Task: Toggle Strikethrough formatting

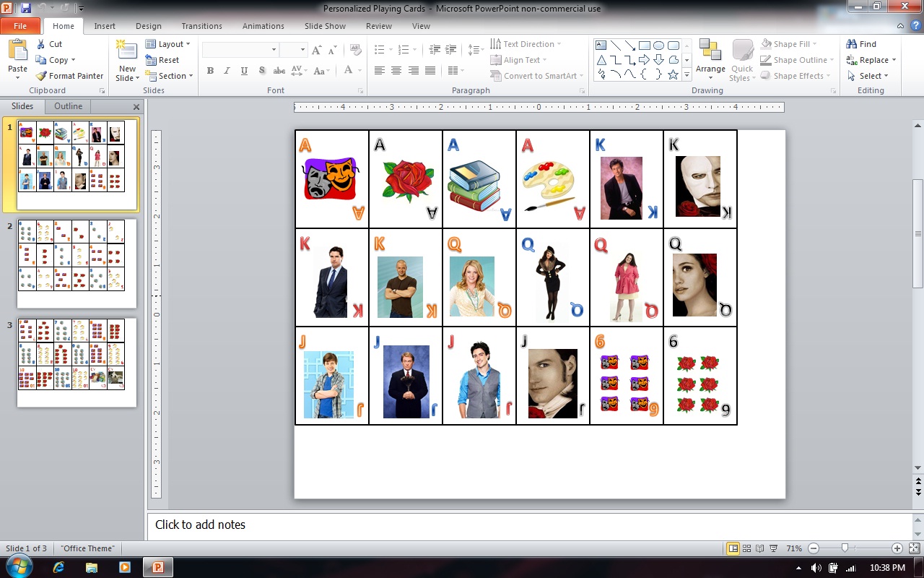Action: (279, 71)
